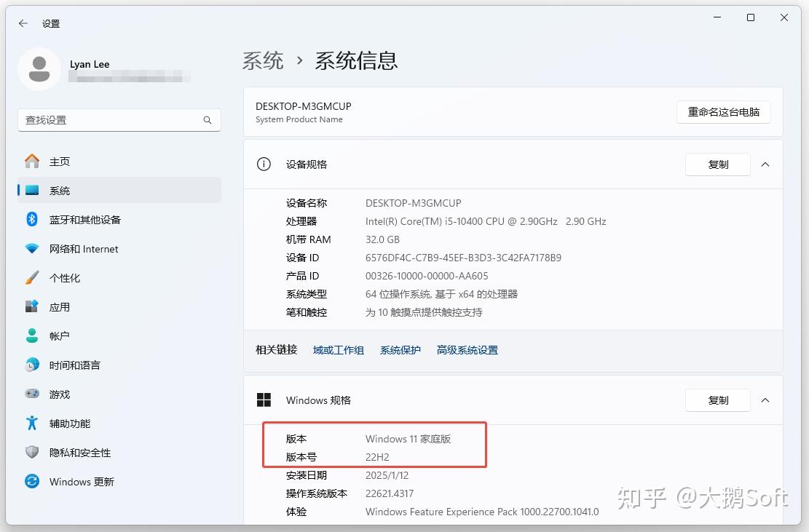Viewport: 809px width, 532px height.
Task: Click the 系统 breadcrumb in the heading
Action: tap(263, 61)
